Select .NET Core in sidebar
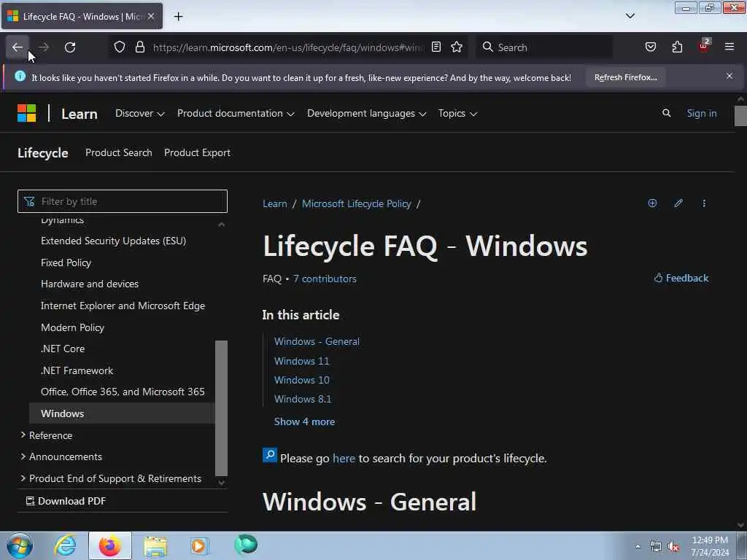Image resolution: width=747 pixels, height=560 pixels. (x=63, y=349)
